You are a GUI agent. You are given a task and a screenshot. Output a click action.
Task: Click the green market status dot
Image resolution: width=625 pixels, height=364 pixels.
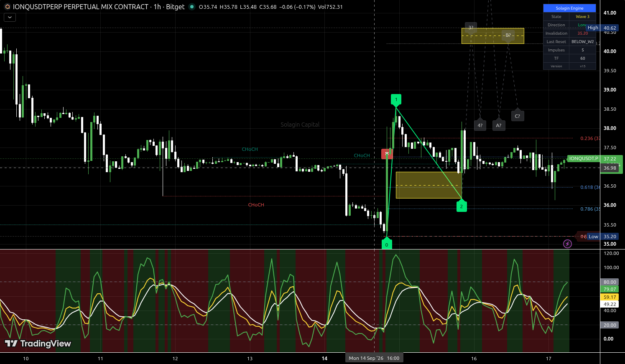tap(191, 7)
